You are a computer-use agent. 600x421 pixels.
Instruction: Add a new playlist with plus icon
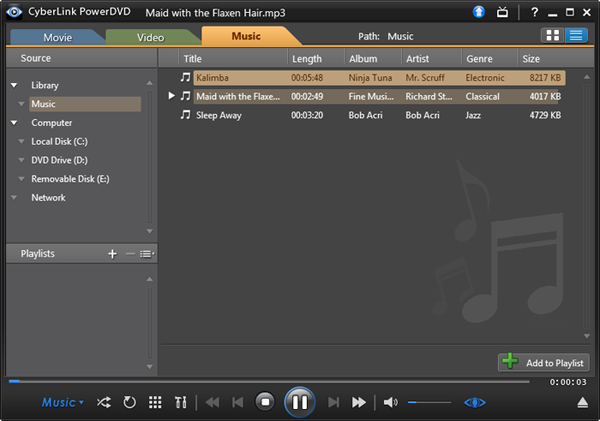[x=112, y=254]
